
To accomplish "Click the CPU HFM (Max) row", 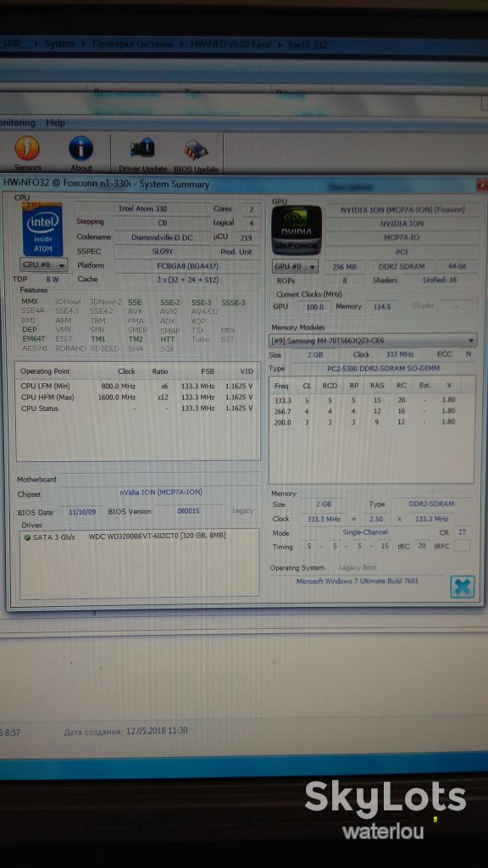I will [136, 397].
